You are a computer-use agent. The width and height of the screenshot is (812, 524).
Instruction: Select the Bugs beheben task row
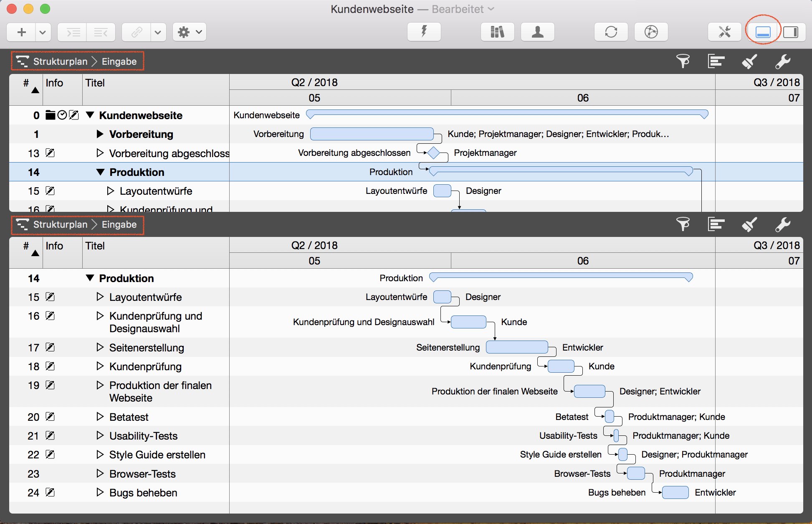tap(143, 493)
